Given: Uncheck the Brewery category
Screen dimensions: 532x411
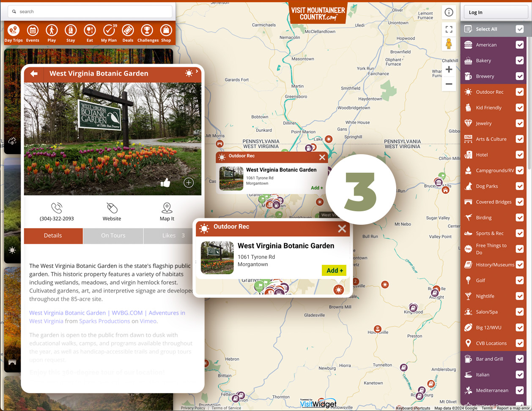Looking at the screenshot, I should pos(520,76).
